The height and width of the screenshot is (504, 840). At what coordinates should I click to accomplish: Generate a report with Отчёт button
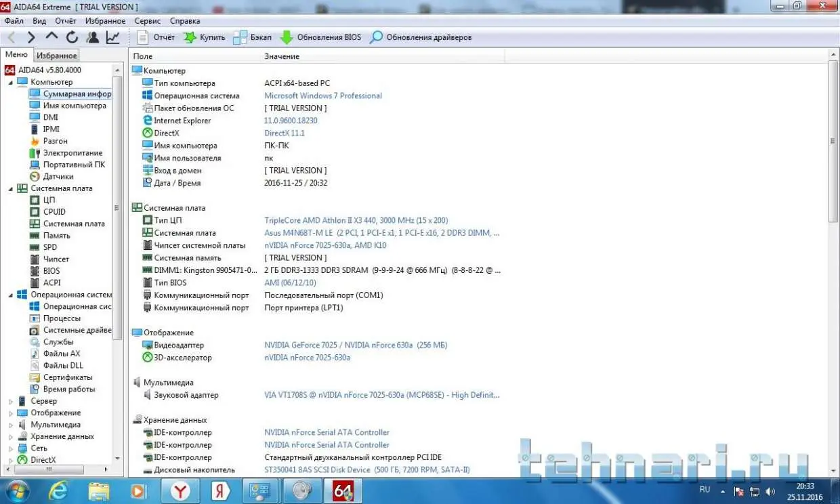pyautogui.click(x=156, y=37)
